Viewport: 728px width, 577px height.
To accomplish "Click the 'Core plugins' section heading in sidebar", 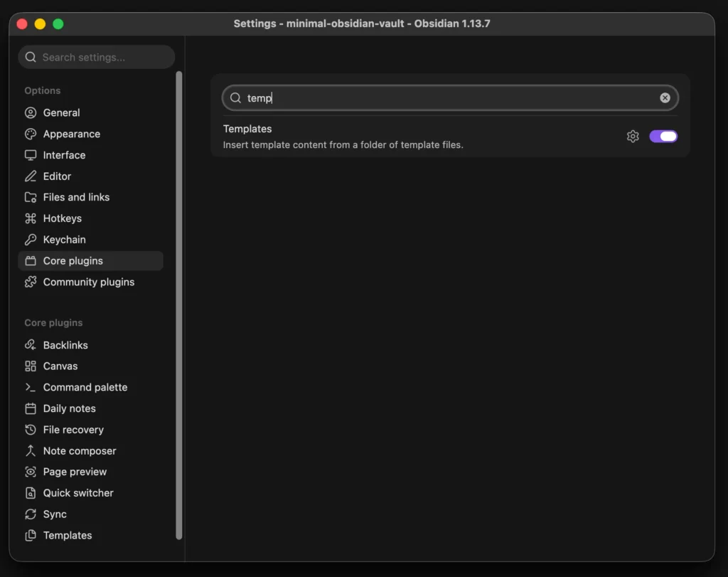I will click(x=53, y=323).
